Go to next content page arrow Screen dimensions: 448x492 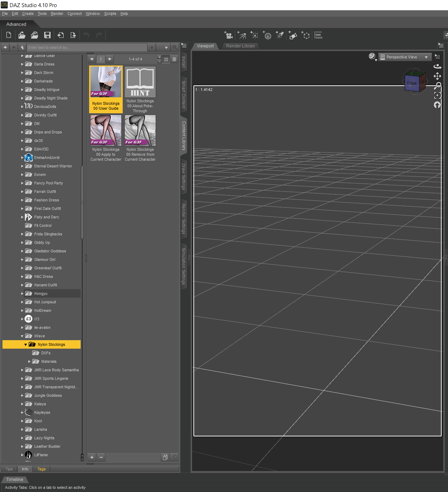(x=110, y=59)
